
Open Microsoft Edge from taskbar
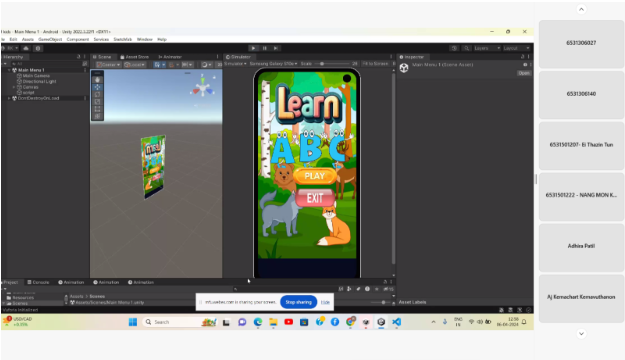pyautogui.click(x=258, y=322)
